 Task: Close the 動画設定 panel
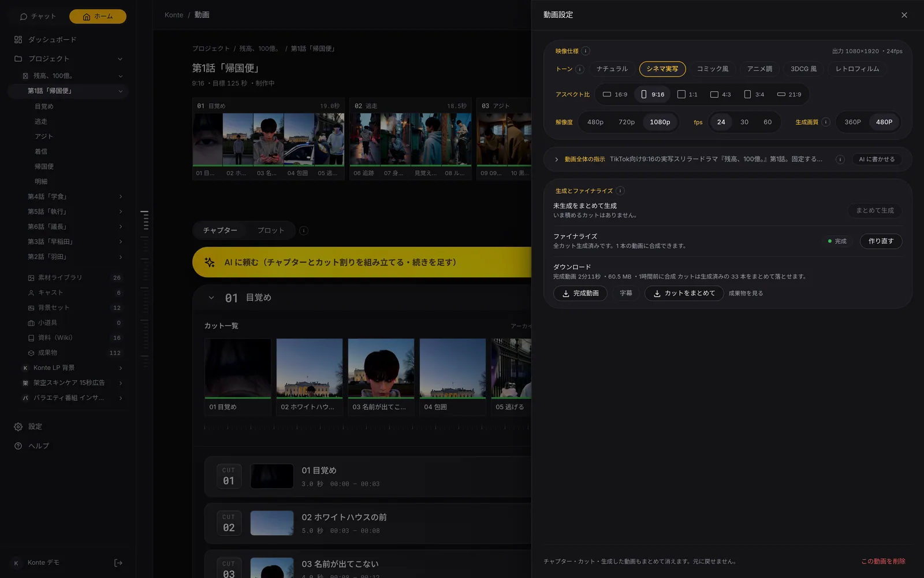click(x=904, y=15)
